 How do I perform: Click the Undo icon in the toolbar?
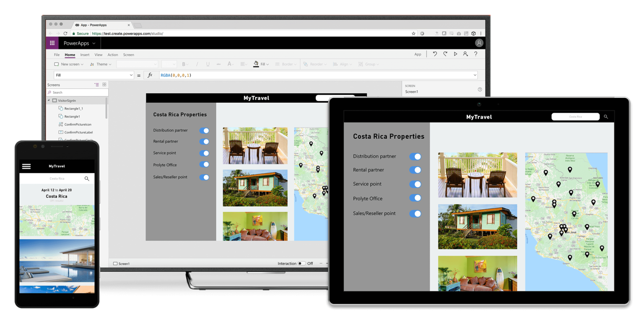pos(435,54)
